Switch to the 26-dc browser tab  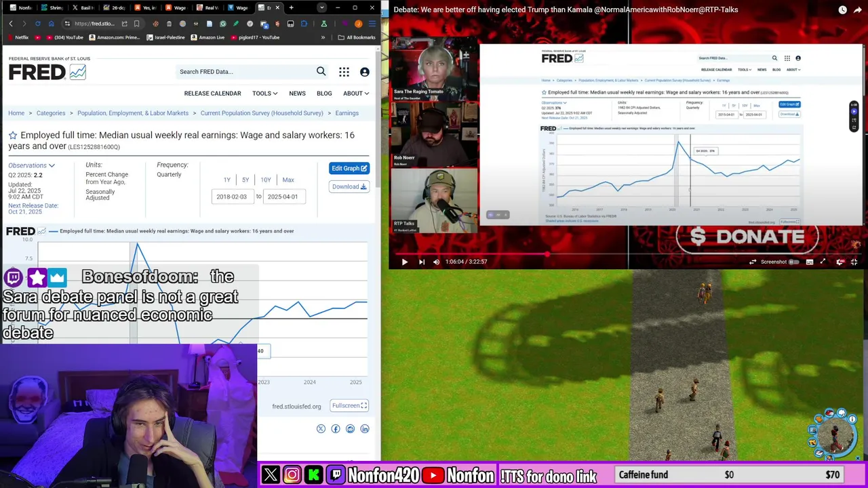115,7
